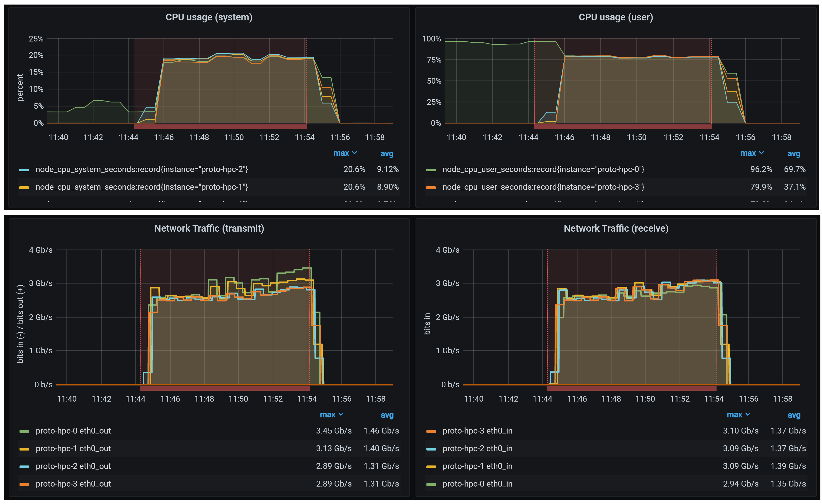
Task: Click red annotation bar under CPU system chart
Action: coord(220,127)
